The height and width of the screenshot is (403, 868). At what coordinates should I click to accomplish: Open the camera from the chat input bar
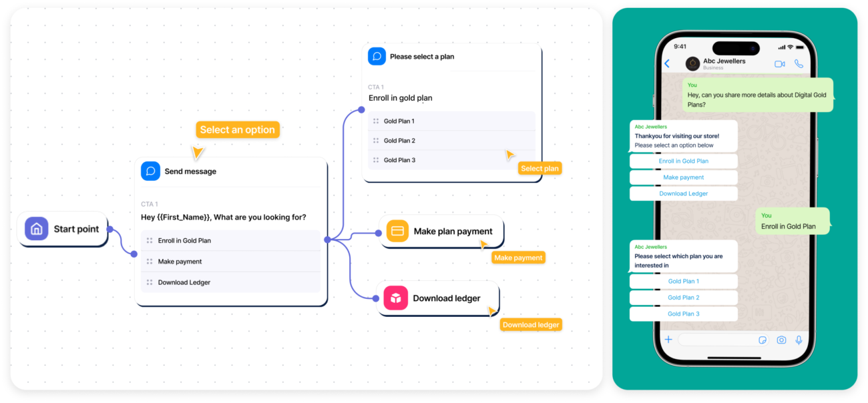[x=781, y=340]
